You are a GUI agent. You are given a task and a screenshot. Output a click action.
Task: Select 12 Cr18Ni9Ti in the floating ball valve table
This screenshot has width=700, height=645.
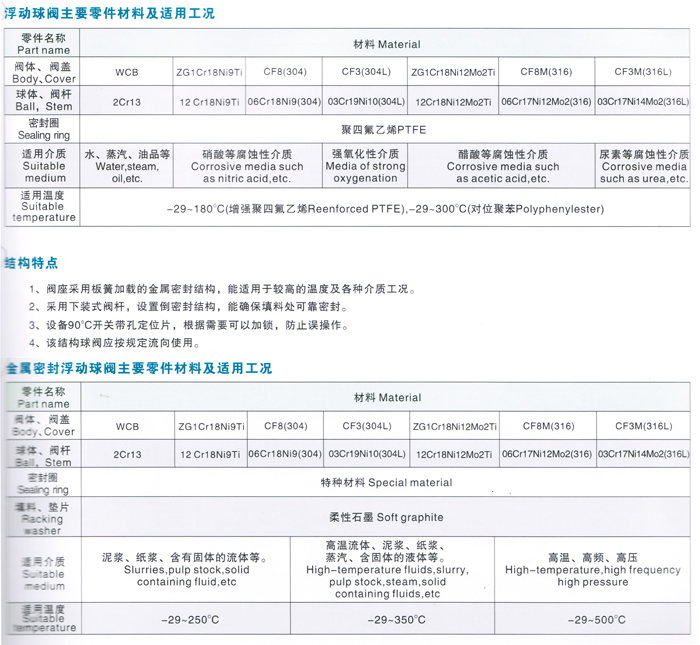(209, 102)
